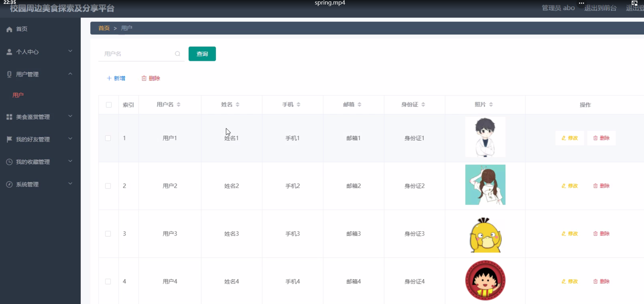This screenshot has height=304, width=644.
Task: Click the person icon beside 个人中心
Action: (x=9, y=52)
